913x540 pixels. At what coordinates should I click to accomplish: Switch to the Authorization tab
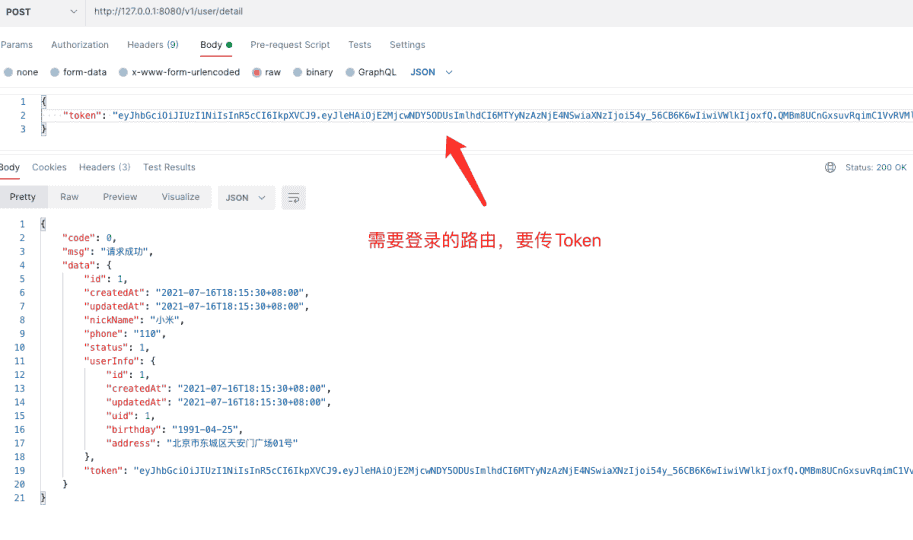[80, 45]
